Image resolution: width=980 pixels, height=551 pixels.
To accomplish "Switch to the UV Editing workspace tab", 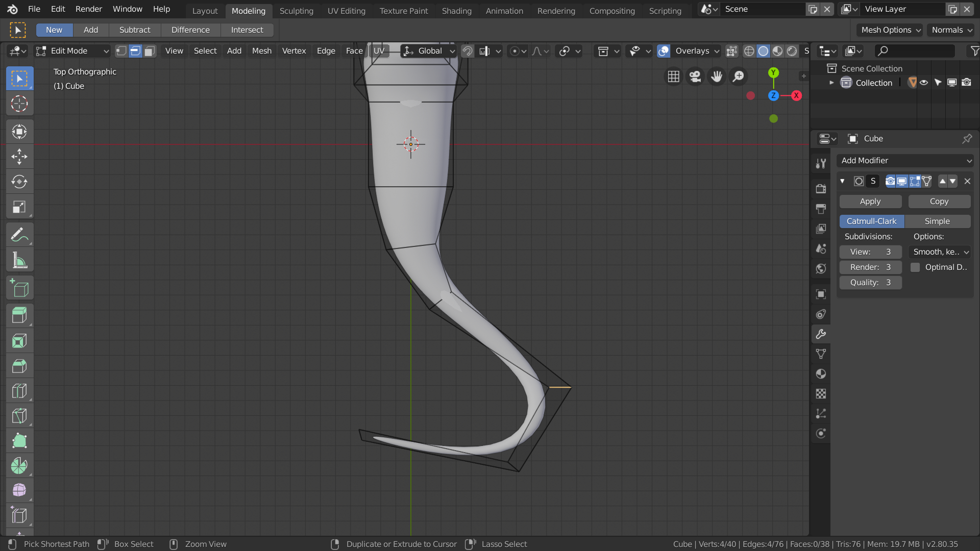I will [347, 11].
